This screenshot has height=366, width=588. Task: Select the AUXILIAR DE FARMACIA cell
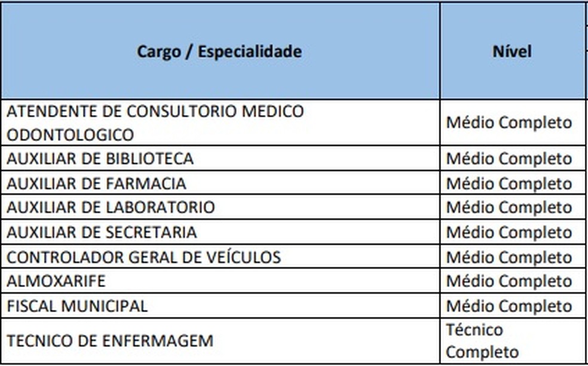[97, 183]
